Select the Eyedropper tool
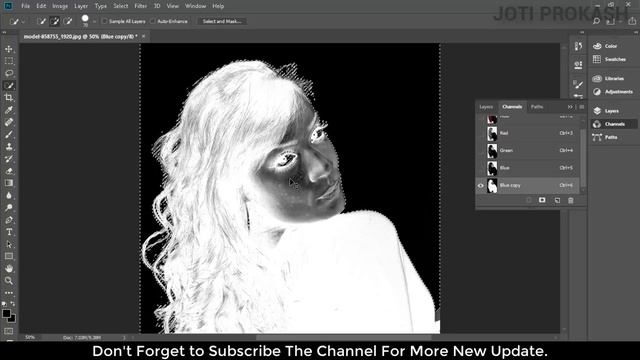 (x=9, y=110)
